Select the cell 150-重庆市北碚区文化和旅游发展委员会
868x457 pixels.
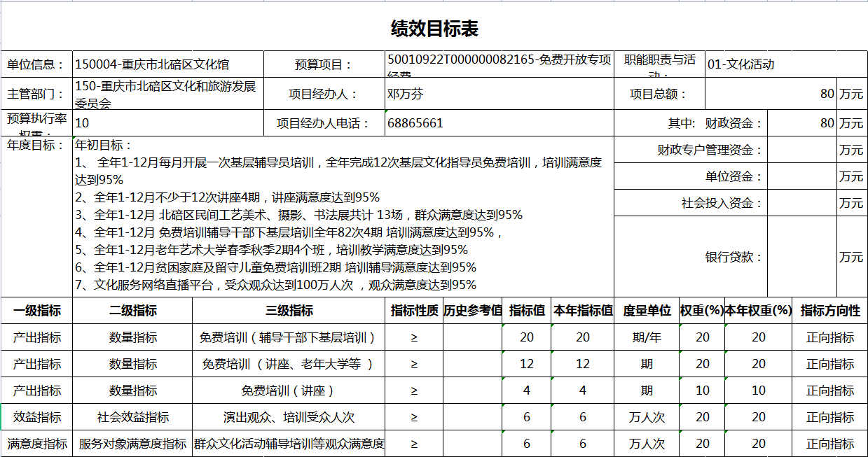(x=168, y=94)
